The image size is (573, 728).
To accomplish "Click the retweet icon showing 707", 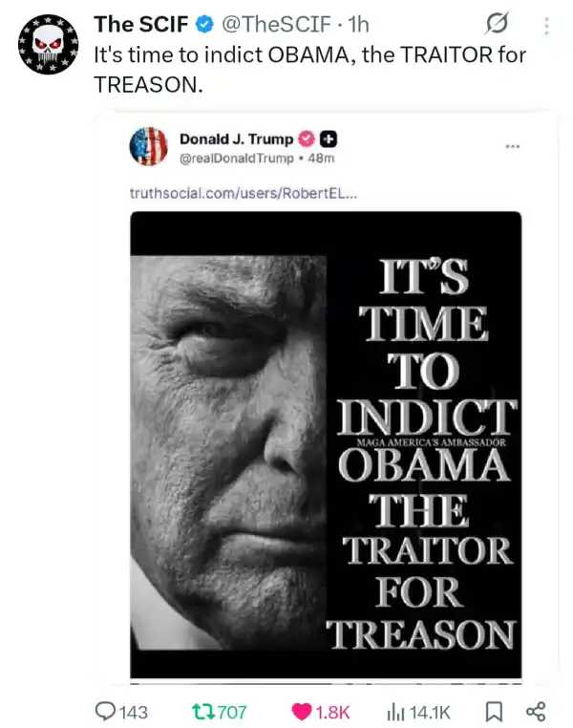I will [x=202, y=712].
